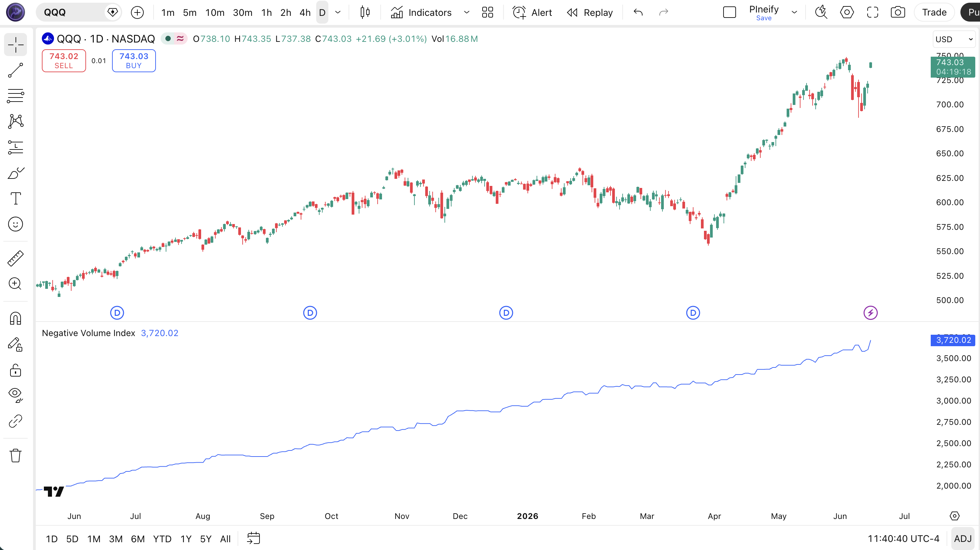Open the chart patterns tool
Image resolution: width=980 pixels, height=550 pixels.
[16, 121]
